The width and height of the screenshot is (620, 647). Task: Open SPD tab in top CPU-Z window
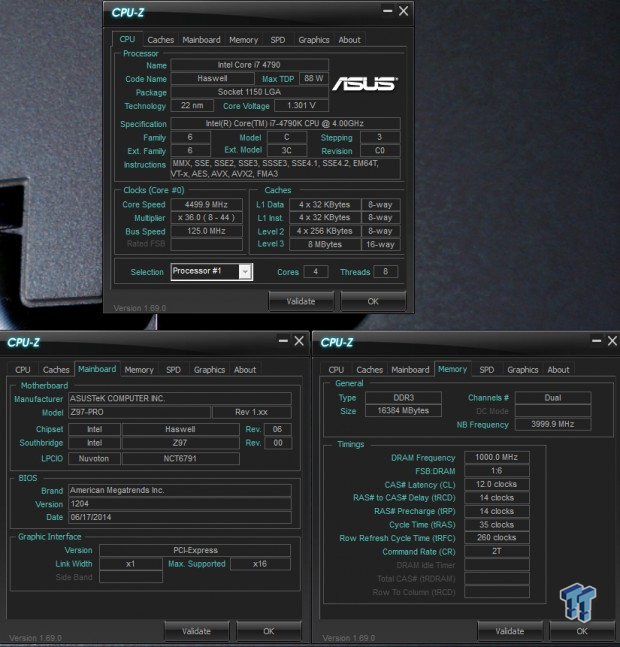(x=278, y=40)
